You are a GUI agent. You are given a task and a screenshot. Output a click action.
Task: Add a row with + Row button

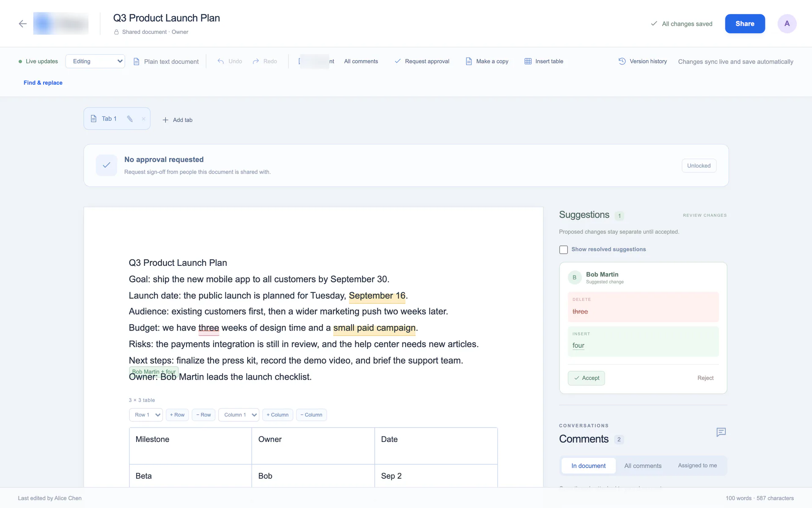[177, 415]
